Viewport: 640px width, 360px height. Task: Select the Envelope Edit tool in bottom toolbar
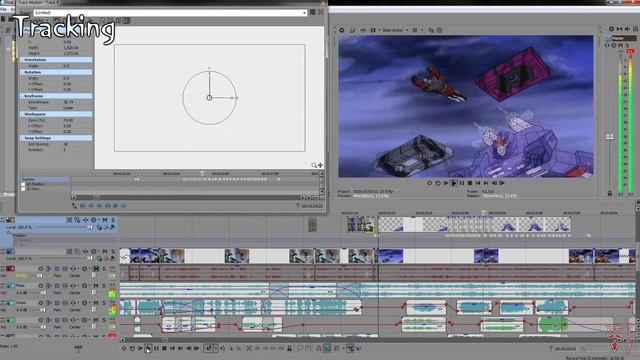222,348
